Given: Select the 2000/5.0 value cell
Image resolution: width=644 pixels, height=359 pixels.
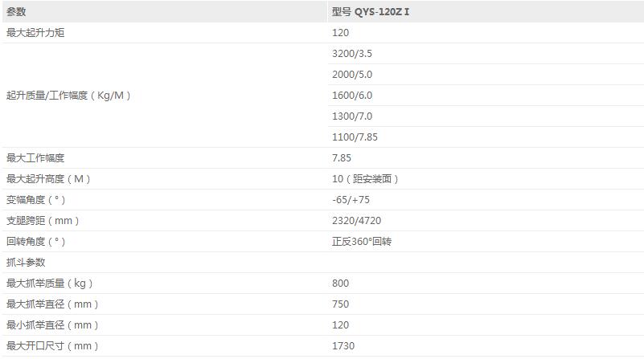Looking at the screenshot, I should click(352, 75).
